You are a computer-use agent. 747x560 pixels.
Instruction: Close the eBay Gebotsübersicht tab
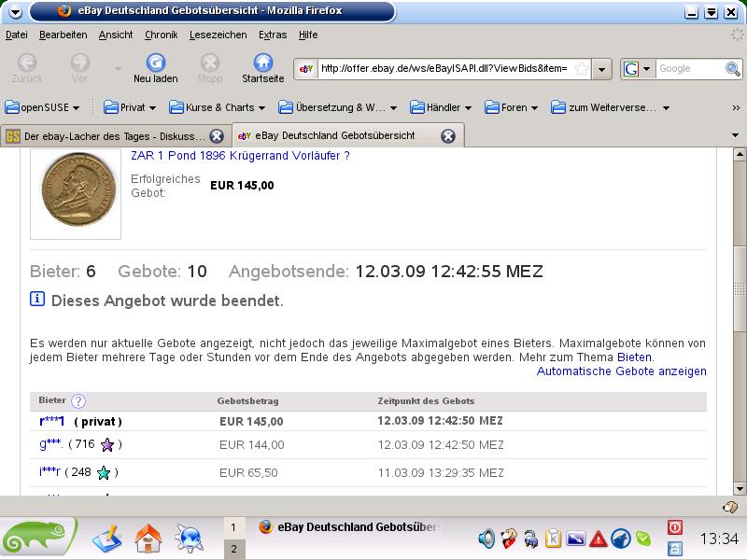coord(448,135)
